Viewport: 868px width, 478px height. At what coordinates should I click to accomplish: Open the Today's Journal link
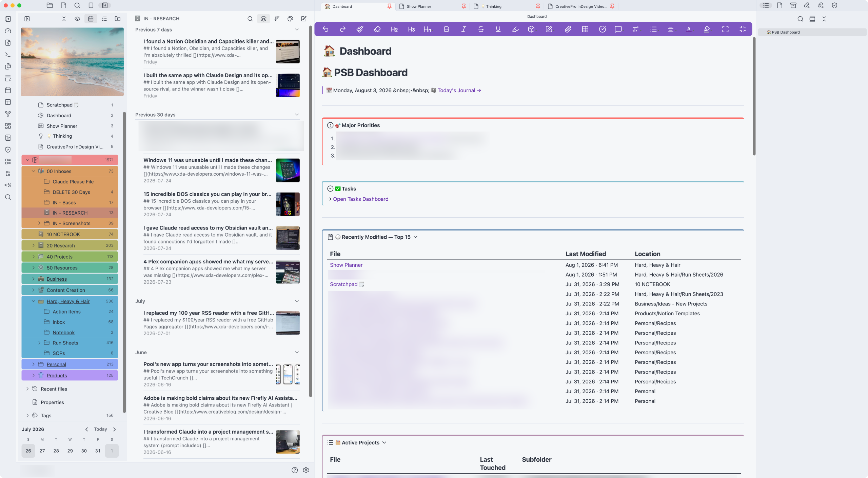[459, 90]
